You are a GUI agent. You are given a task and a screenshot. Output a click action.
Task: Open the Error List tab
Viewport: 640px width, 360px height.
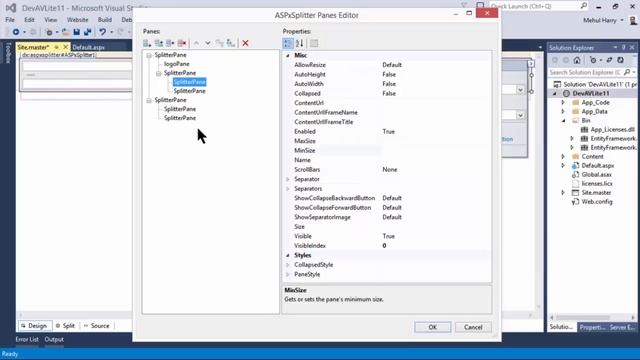coord(27,340)
